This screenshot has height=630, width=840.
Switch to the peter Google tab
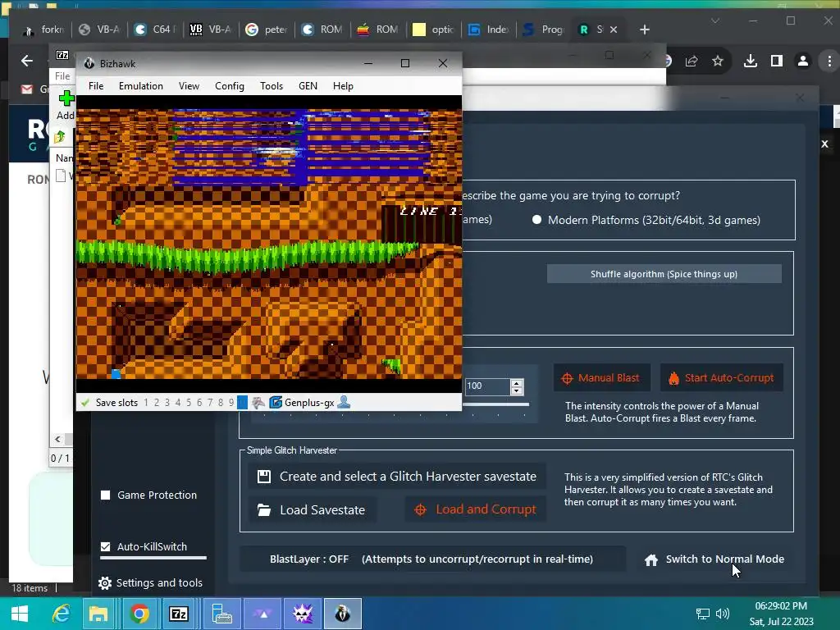267,30
